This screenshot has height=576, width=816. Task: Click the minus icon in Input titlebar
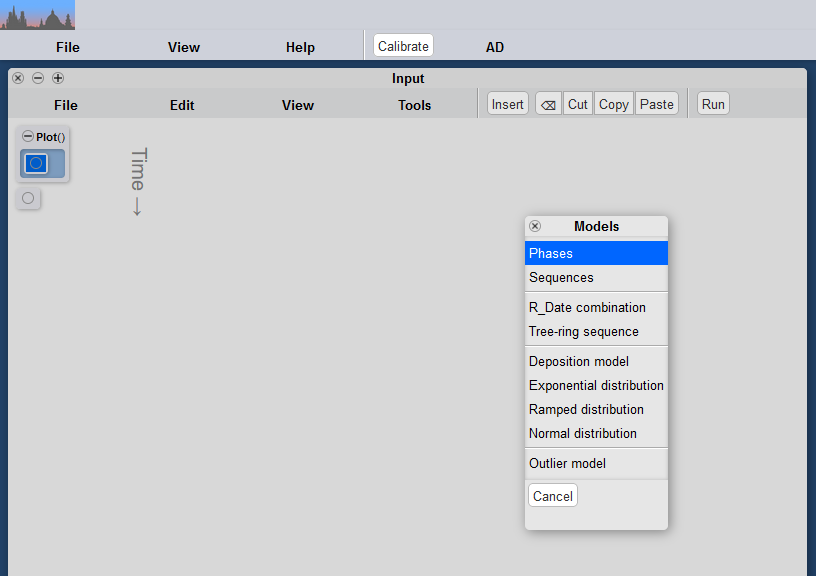pos(38,78)
